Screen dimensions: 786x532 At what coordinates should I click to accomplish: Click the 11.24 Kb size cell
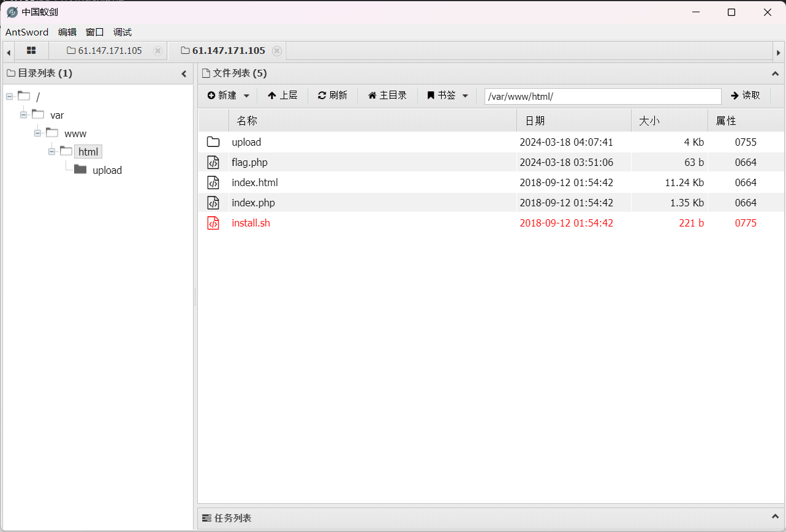(684, 182)
